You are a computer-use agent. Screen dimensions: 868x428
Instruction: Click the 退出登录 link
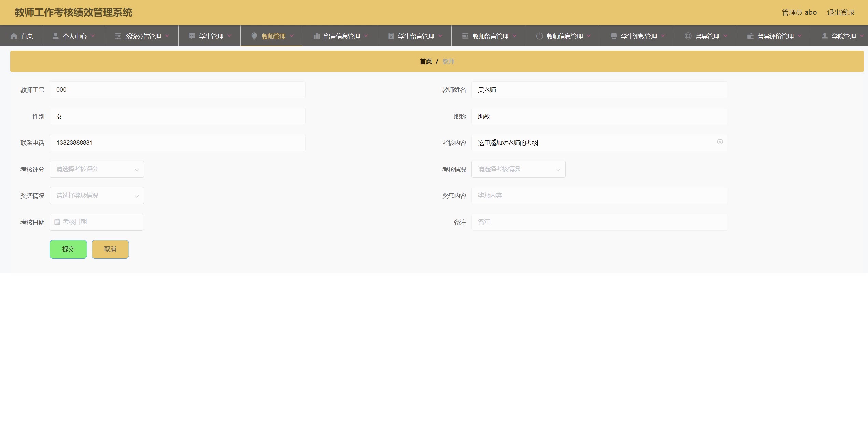pyautogui.click(x=840, y=13)
